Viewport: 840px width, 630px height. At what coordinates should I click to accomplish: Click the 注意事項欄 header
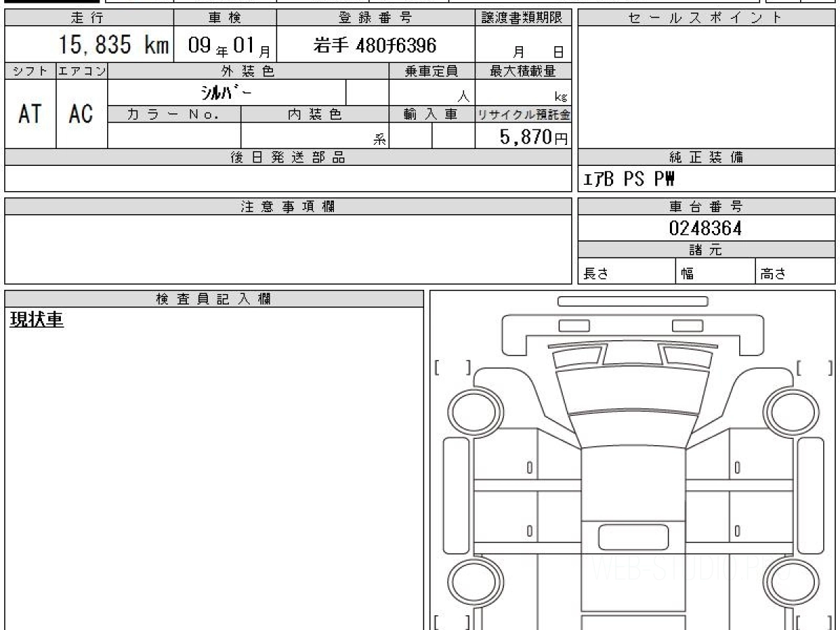point(288,206)
